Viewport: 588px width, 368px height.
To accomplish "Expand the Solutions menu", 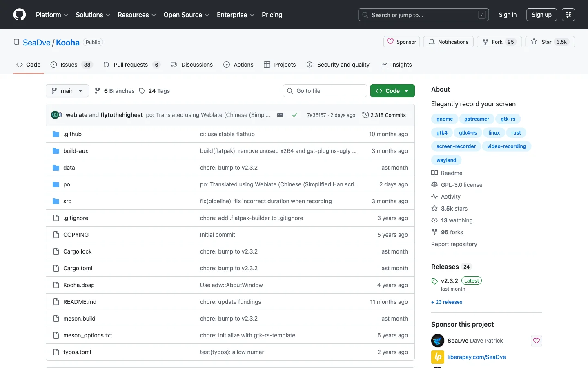I will coord(93,15).
